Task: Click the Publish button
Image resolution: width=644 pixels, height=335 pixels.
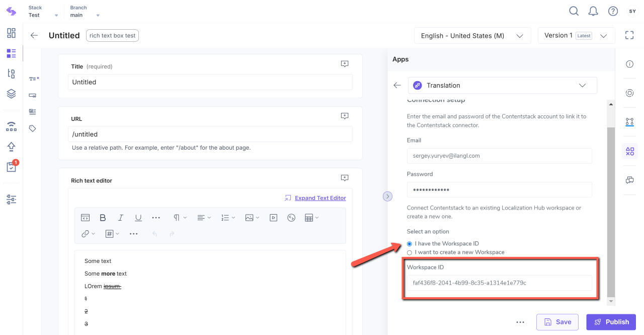Action: pos(611,322)
